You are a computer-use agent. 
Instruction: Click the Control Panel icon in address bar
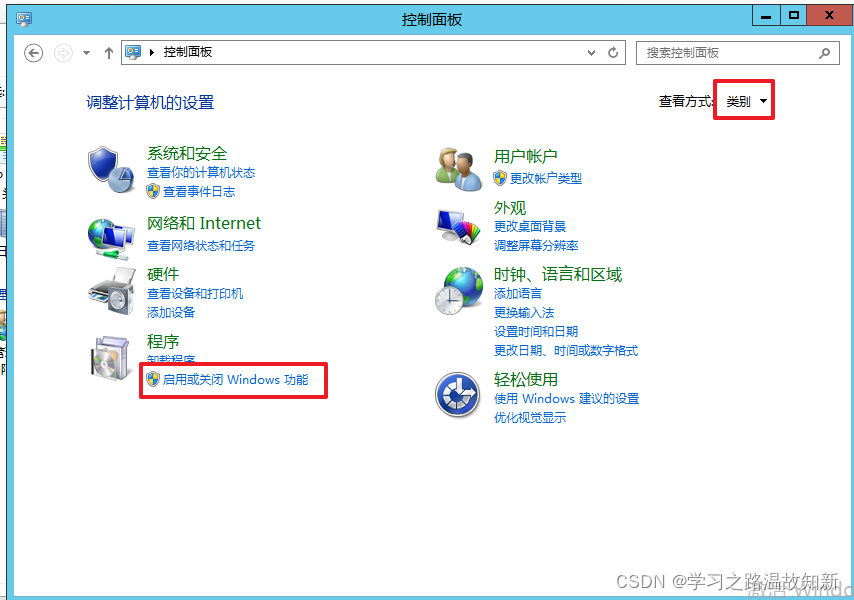tap(133, 52)
